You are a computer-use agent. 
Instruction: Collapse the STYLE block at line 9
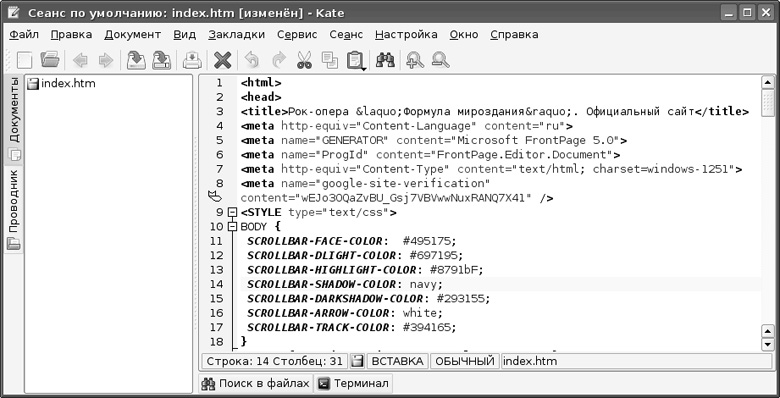coord(232,212)
